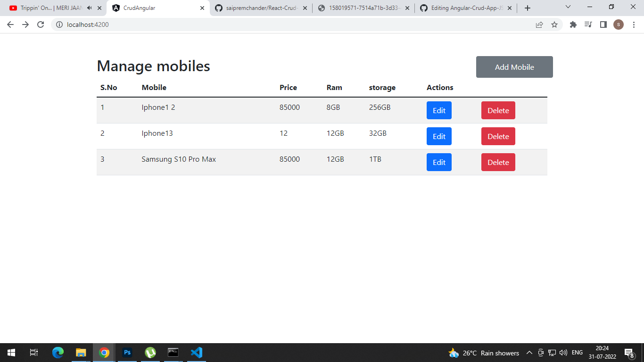Switch to the 158019571 image tab
The width and height of the screenshot is (644, 362).
[363, 8]
